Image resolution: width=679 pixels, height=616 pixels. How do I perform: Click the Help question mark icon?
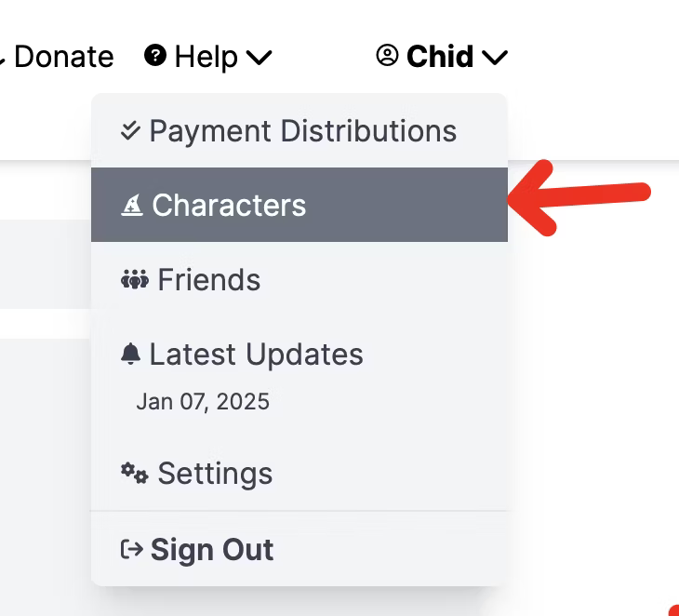(155, 56)
